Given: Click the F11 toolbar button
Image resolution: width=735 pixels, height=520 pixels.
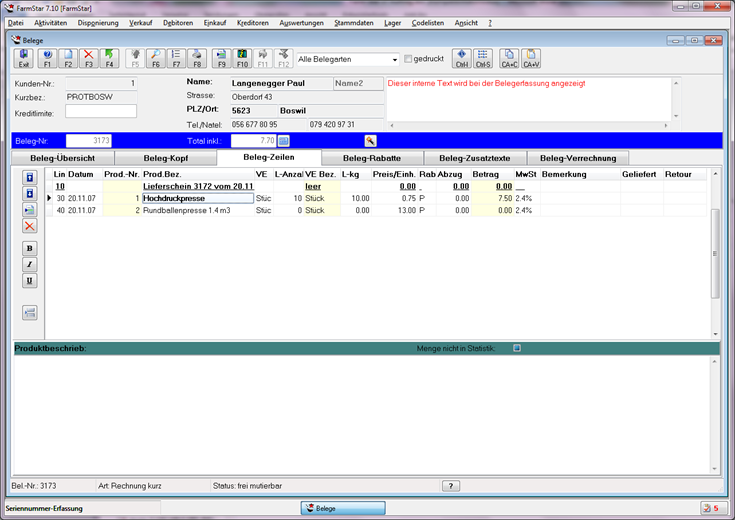Looking at the screenshot, I should [263, 59].
